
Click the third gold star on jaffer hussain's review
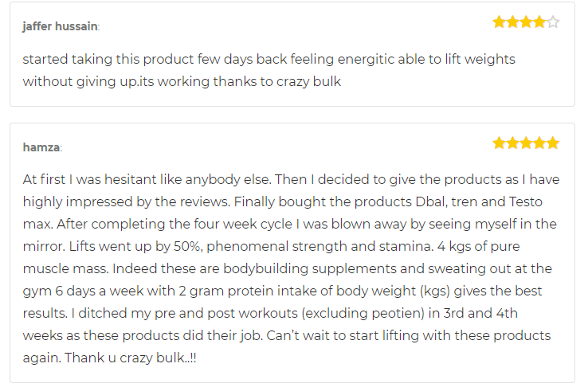(x=526, y=22)
